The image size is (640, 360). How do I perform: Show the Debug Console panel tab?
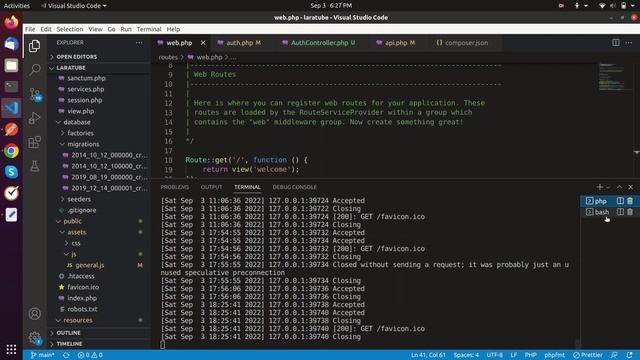(294, 187)
